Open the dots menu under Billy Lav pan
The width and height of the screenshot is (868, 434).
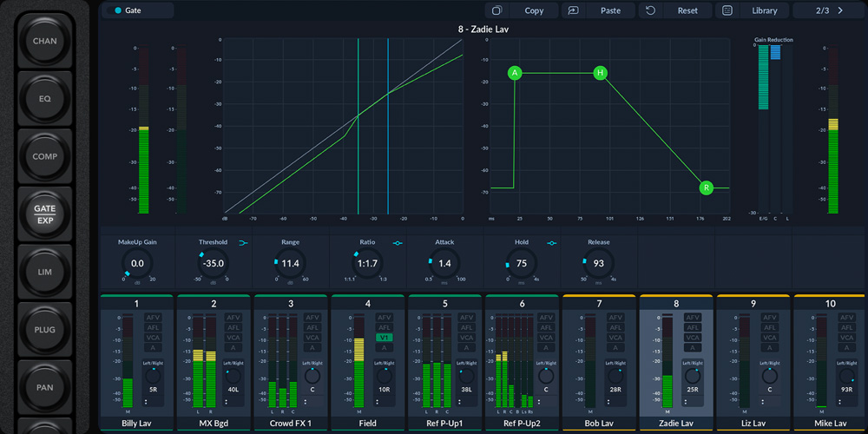pyautogui.click(x=146, y=402)
